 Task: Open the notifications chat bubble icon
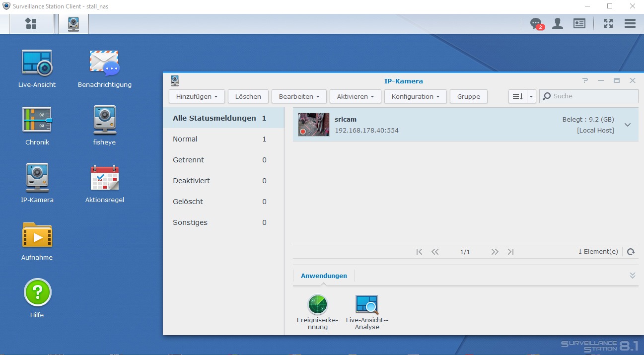click(536, 24)
